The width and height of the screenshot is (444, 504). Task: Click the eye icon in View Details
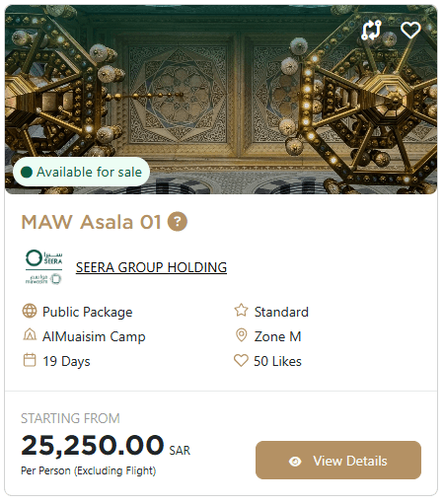295,462
